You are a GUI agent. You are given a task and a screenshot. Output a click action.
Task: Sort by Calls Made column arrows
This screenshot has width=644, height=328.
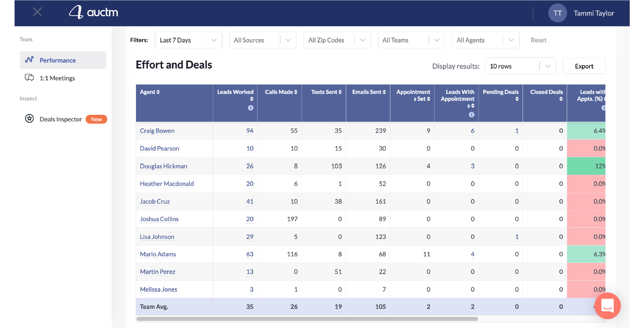click(296, 92)
